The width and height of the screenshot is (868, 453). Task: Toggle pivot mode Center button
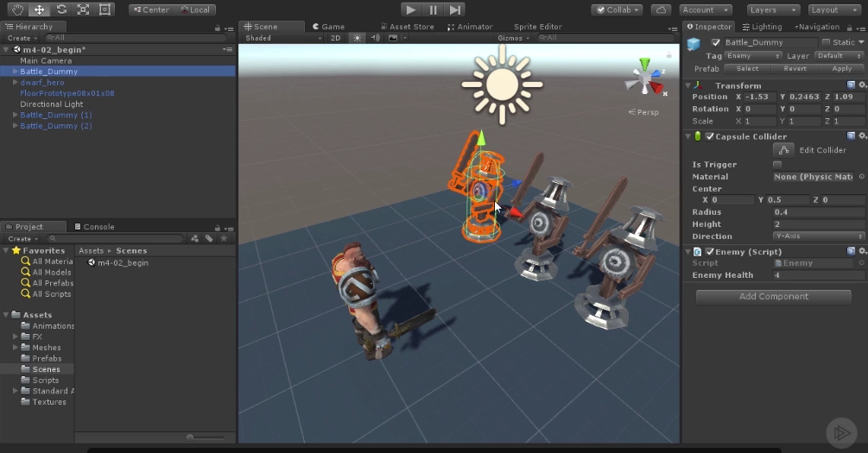151,10
